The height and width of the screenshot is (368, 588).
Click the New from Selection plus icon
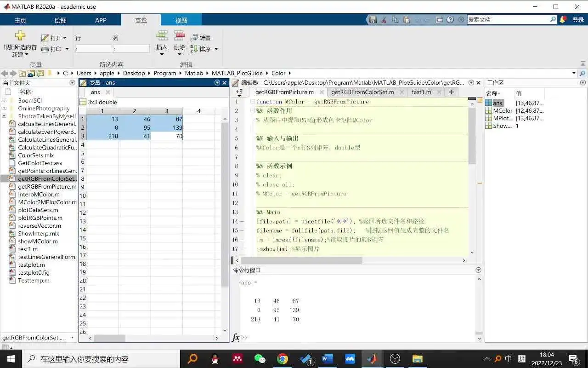pos(20,36)
